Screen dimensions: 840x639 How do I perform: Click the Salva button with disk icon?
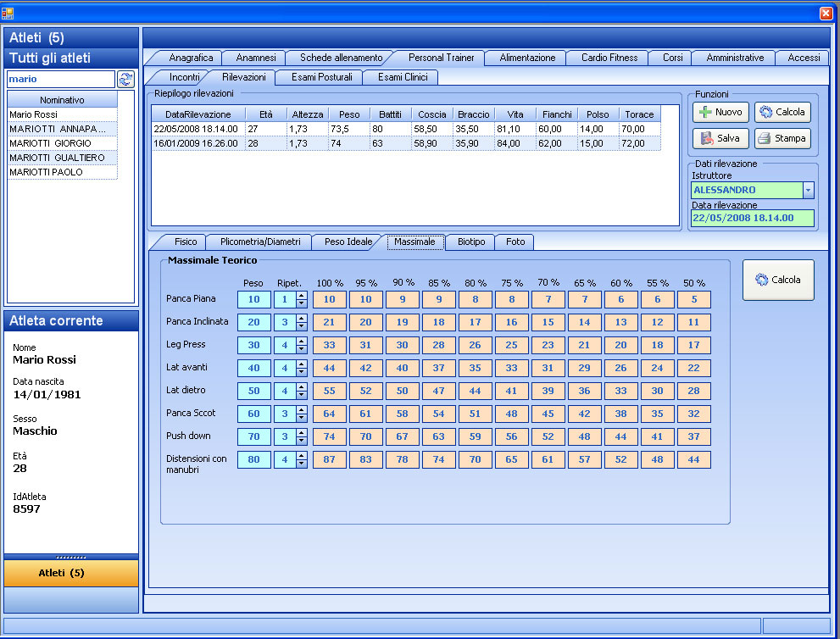tap(720, 138)
